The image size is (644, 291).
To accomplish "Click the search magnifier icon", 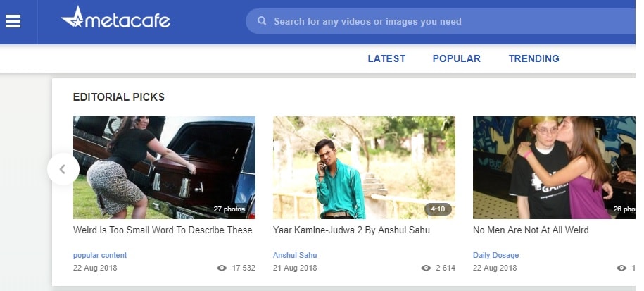I will 262,21.
